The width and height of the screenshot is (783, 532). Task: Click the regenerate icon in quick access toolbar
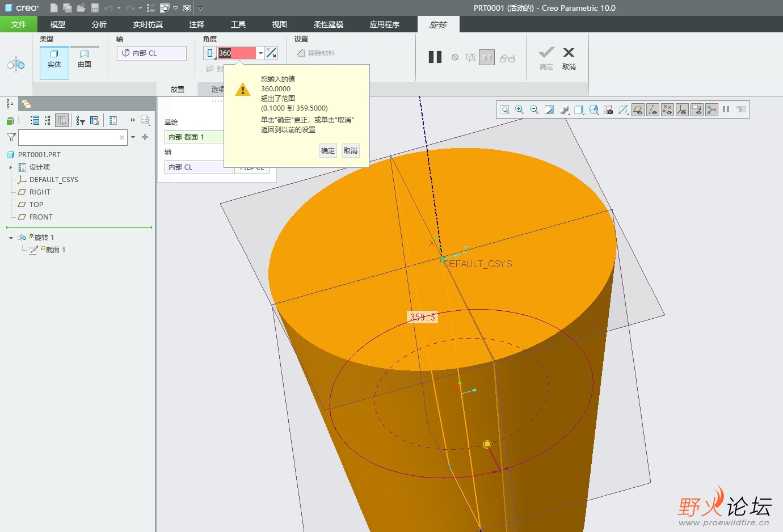(150, 8)
